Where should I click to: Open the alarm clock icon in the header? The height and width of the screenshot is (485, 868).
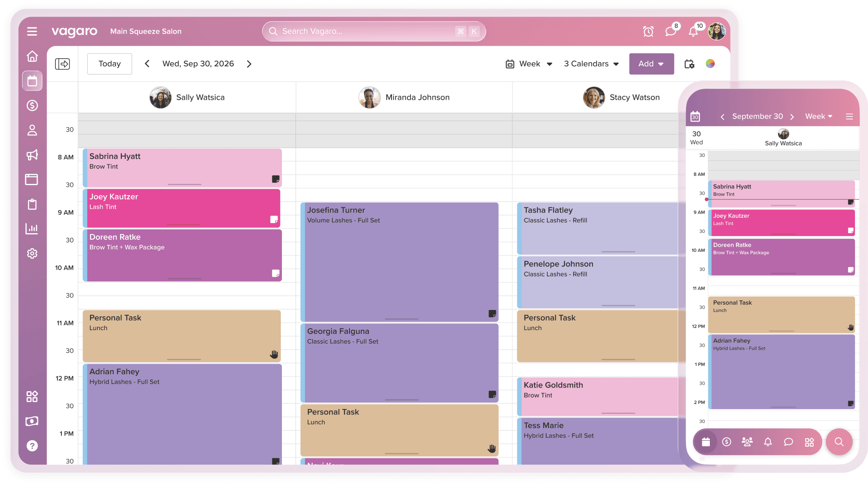[648, 31]
